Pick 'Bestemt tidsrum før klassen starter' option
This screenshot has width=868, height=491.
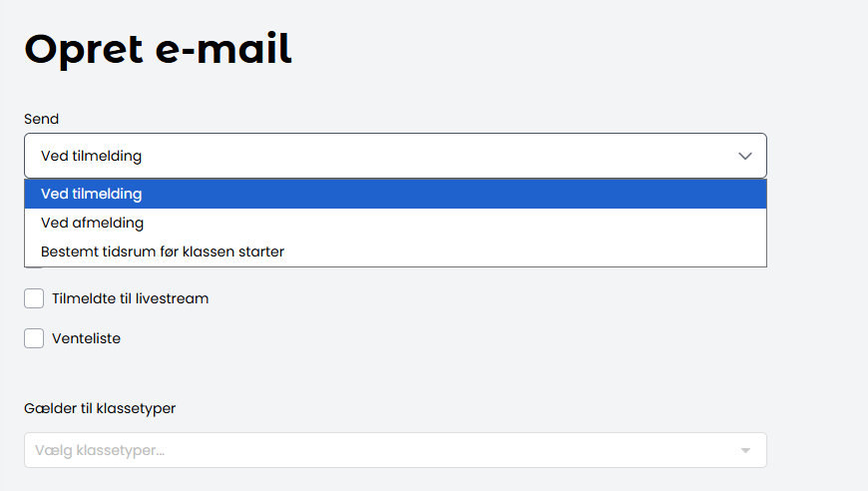pyautogui.click(x=163, y=251)
